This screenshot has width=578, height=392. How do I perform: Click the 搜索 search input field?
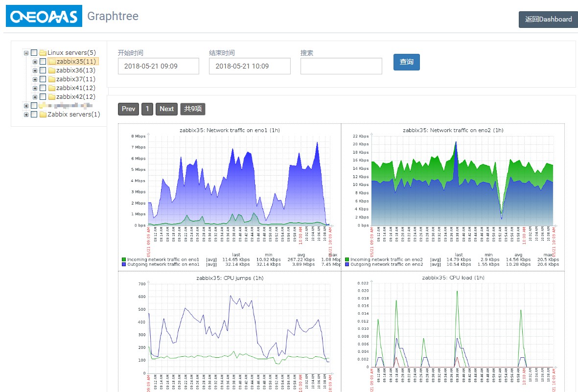(341, 66)
